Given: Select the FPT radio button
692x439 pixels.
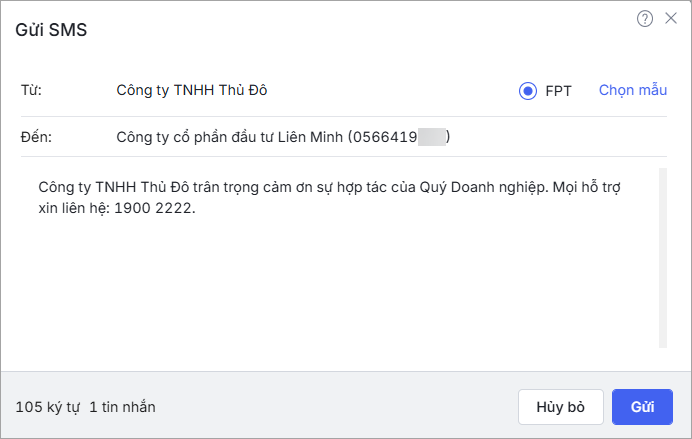Looking at the screenshot, I should click(528, 91).
